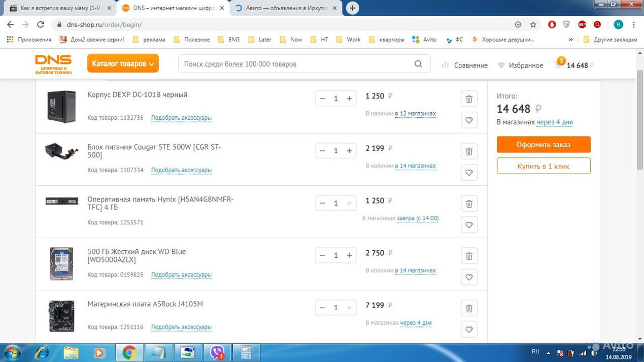Image resolution: width=644 pixels, height=362 pixels.
Task: Click the search magnifier icon
Action: 418,64
